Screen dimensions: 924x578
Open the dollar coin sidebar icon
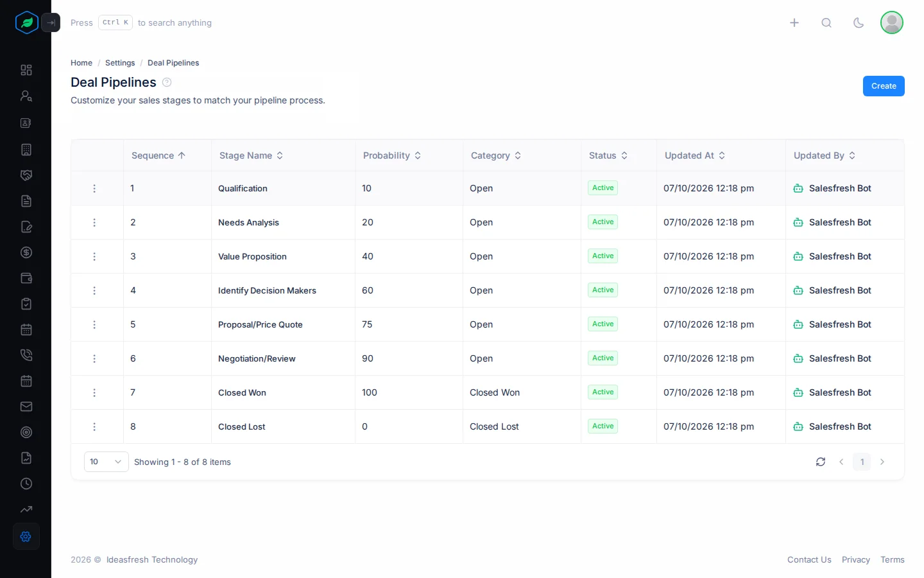pos(26,252)
